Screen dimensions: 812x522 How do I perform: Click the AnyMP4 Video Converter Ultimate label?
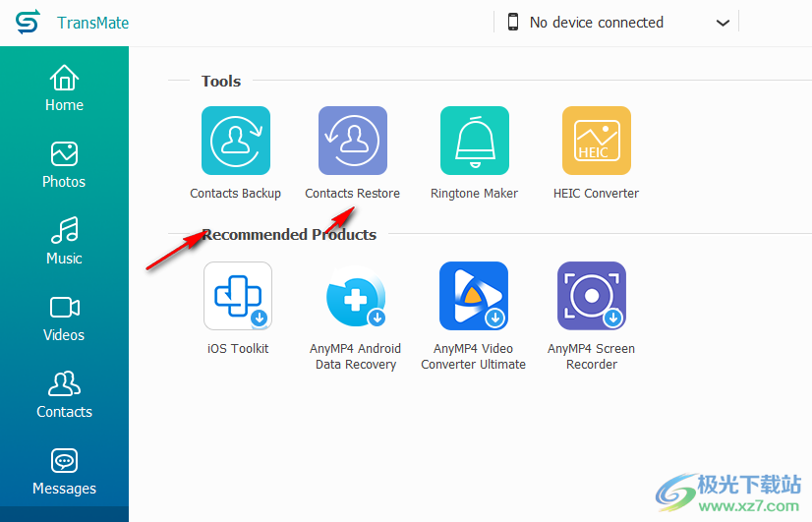click(473, 356)
